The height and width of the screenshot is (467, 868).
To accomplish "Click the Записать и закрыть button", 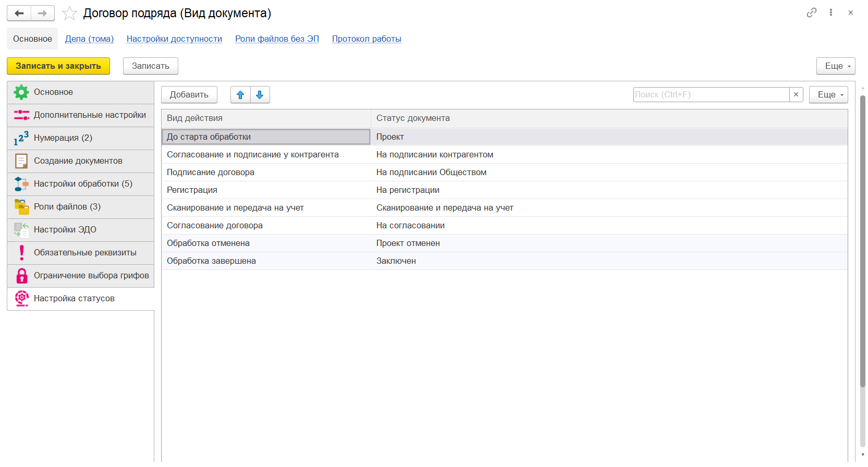I will point(58,66).
